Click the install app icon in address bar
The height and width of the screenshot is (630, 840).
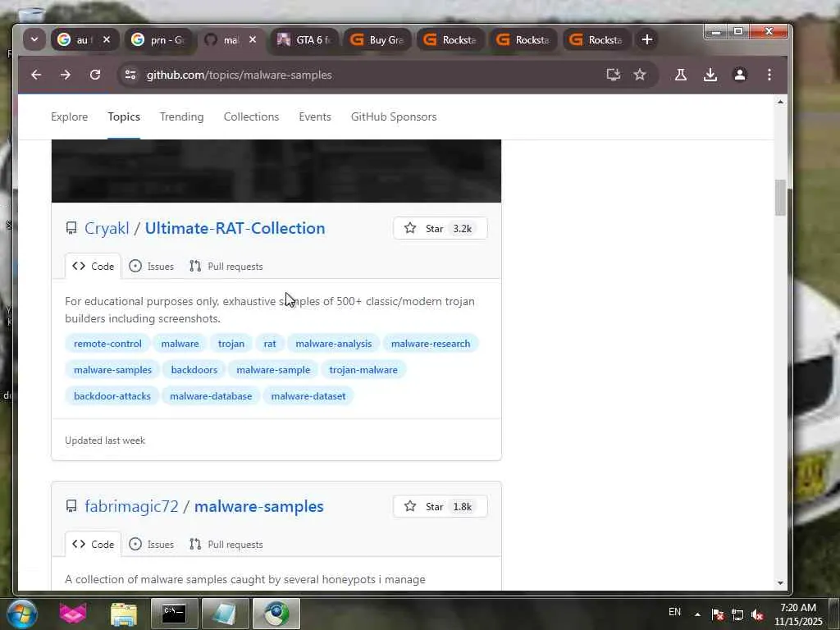[x=614, y=75]
